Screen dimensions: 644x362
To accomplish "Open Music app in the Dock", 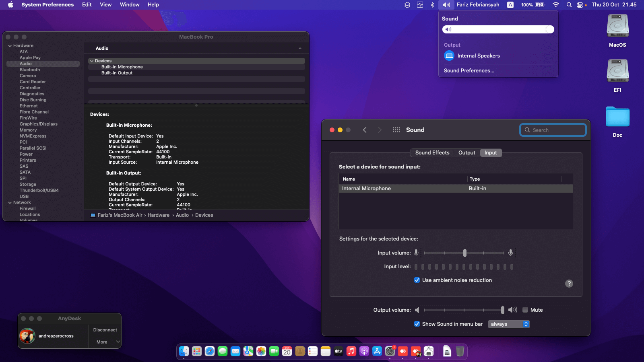I will (351, 351).
